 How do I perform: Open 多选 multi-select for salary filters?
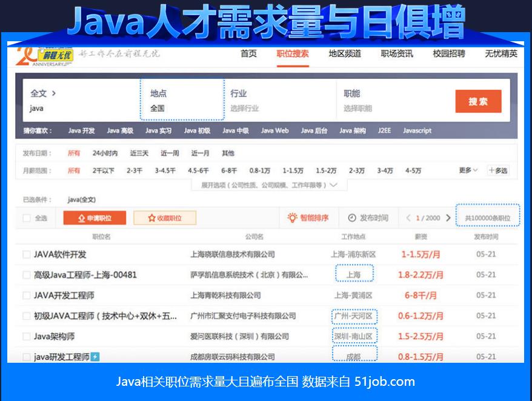[x=498, y=170]
